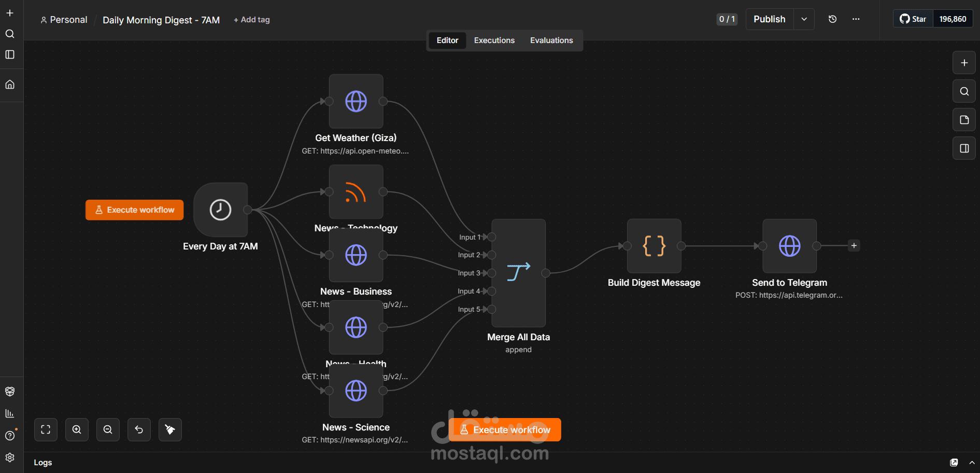Image resolution: width=980 pixels, height=473 pixels.
Task: Click the Input 2 connector on Merge
Action: pos(491,255)
